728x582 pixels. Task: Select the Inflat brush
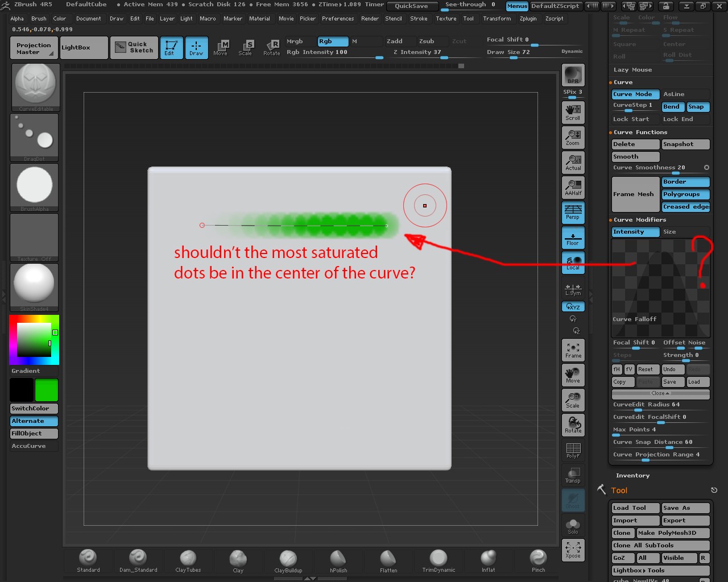click(489, 561)
